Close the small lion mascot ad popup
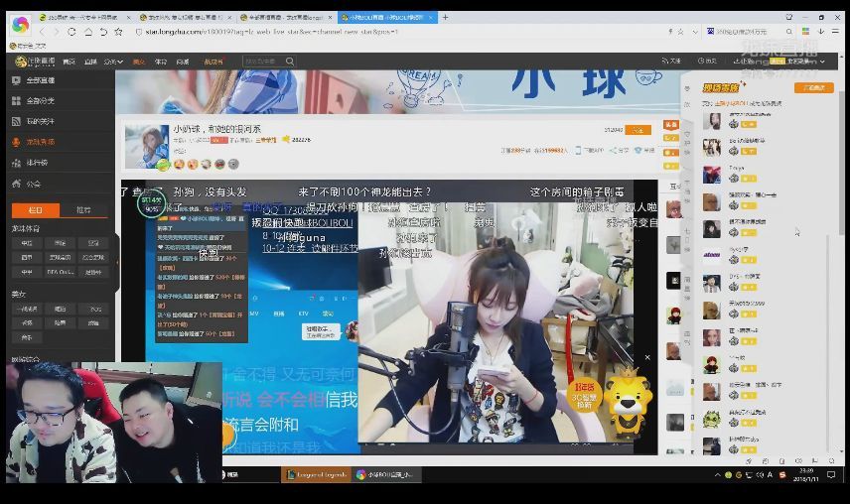The image size is (850, 504). pyautogui.click(x=647, y=357)
